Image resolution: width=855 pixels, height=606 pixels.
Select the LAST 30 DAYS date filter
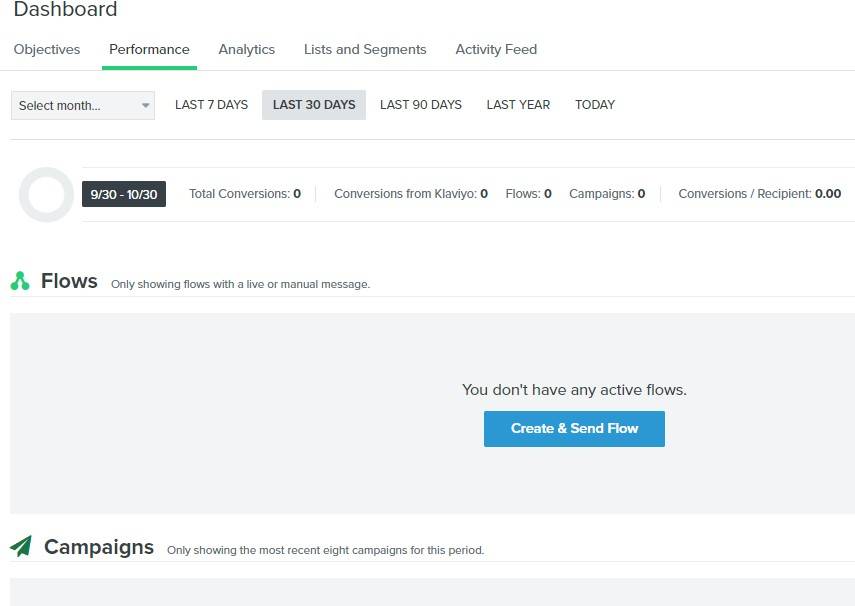313,104
